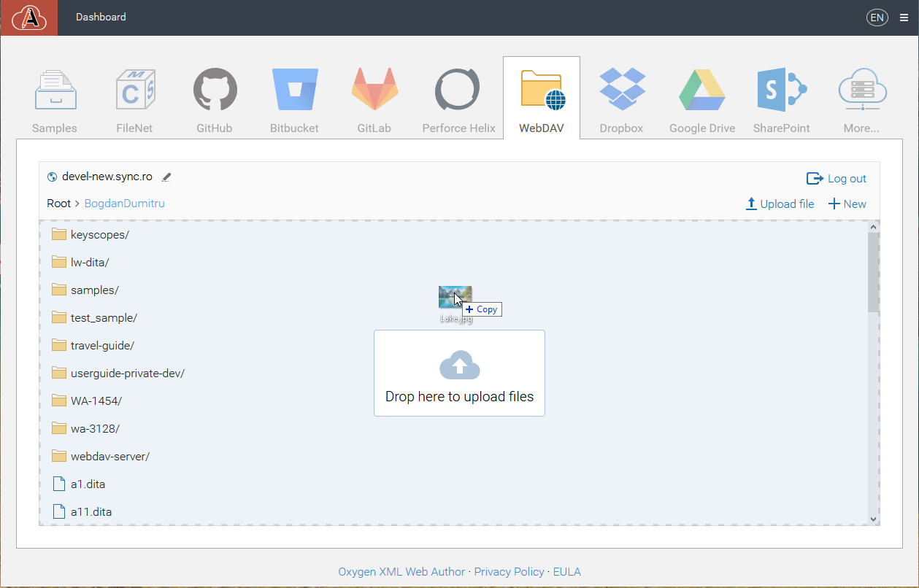Image resolution: width=919 pixels, height=588 pixels.
Task: Switch to the Samples connector tab
Action: tap(55, 101)
